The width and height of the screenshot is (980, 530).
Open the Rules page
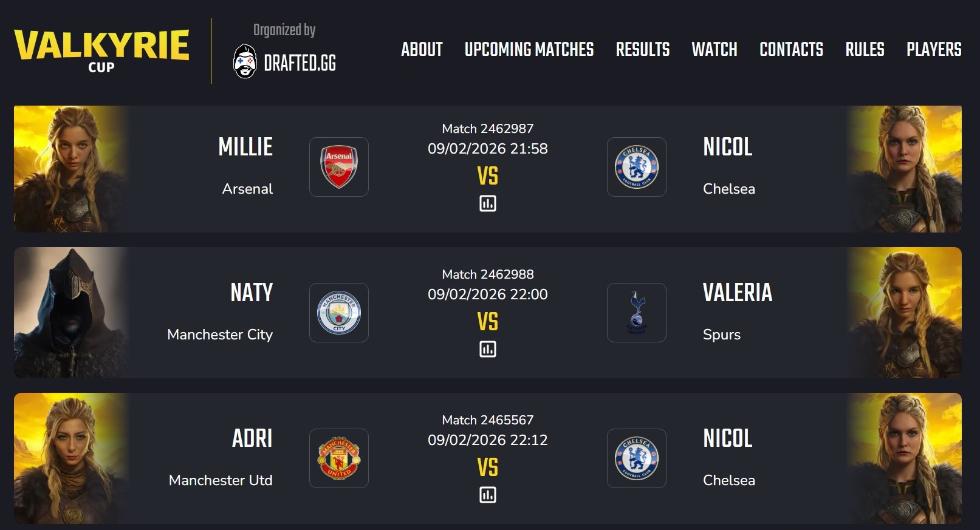865,50
